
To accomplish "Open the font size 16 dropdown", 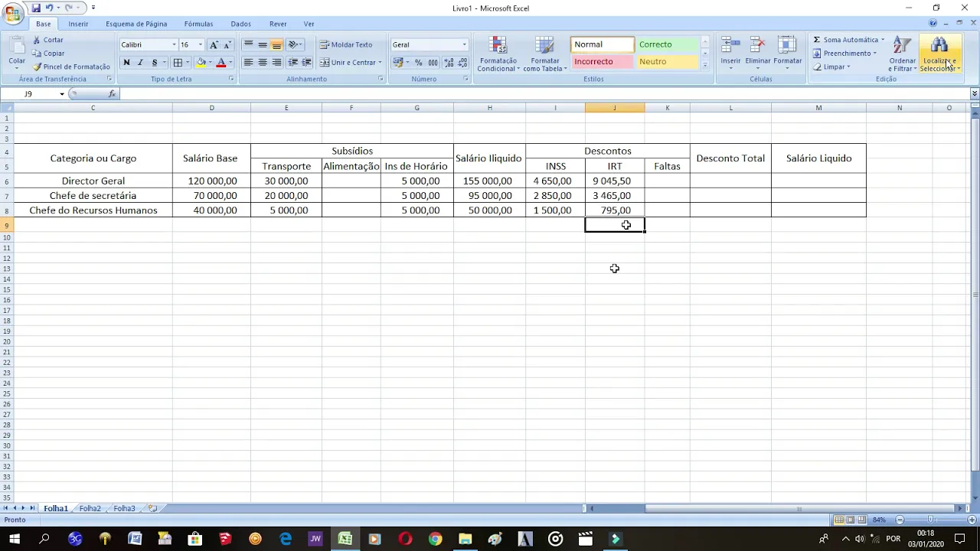I will pyautogui.click(x=201, y=45).
